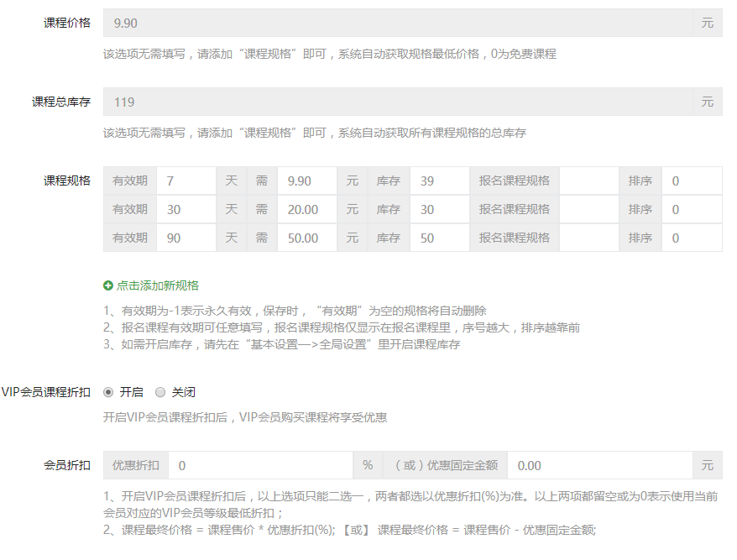Click the 排序 field in the 90-day row

(692, 238)
